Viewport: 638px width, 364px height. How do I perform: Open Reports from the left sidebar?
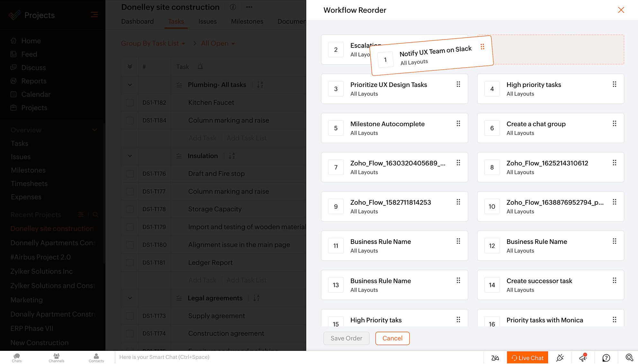tap(33, 81)
